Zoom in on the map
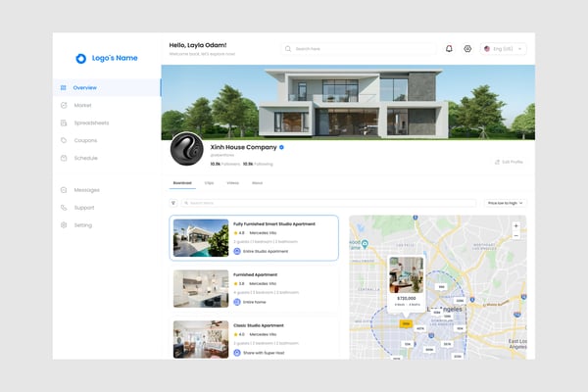The width and height of the screenshot is (588, 392). point(516,225)
